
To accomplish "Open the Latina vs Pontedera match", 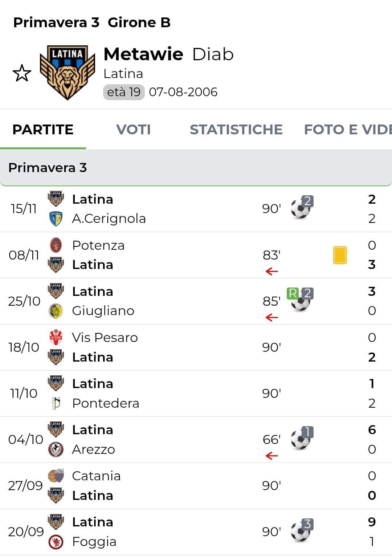I will point(196,394).
